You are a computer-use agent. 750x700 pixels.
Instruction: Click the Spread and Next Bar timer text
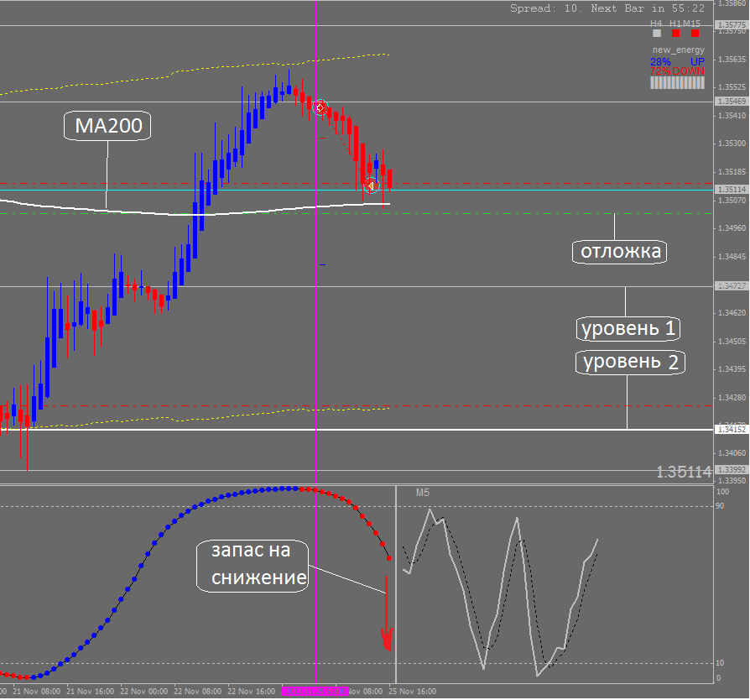point(607,8)
